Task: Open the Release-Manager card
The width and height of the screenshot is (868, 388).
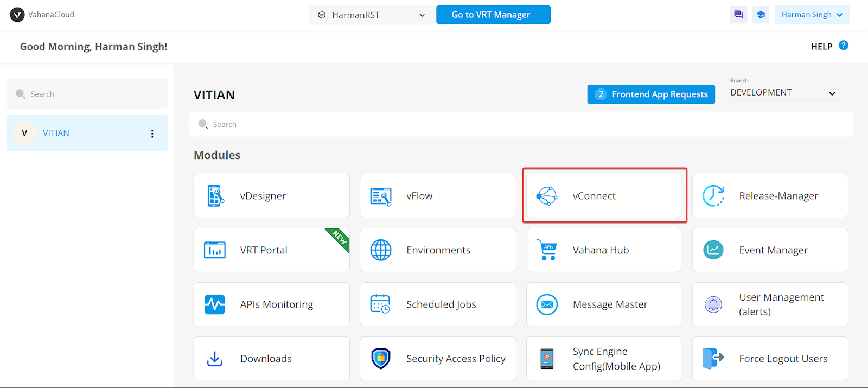Action: [x=770, y=196]
